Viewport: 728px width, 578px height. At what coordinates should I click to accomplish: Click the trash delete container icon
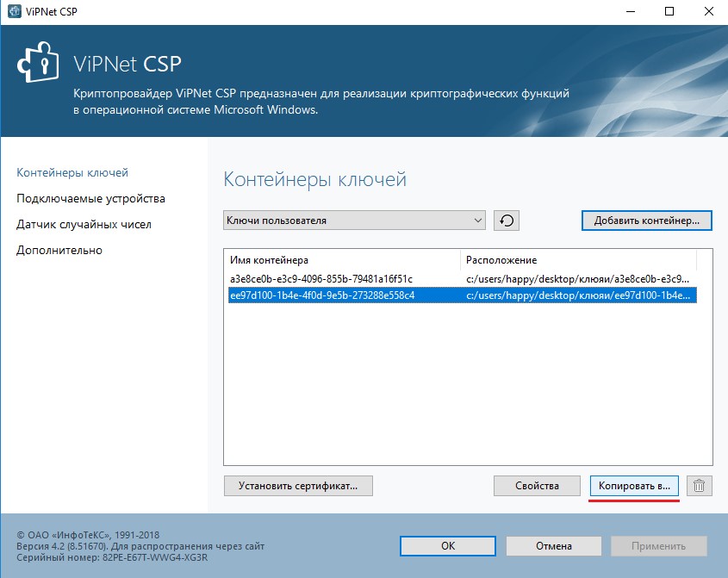point(700,486)
